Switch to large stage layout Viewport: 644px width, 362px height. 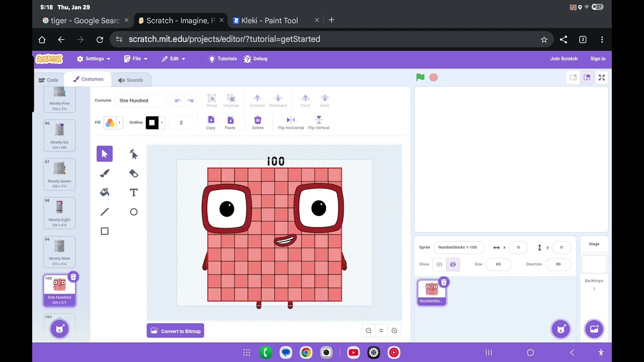[x=587, y=77]
